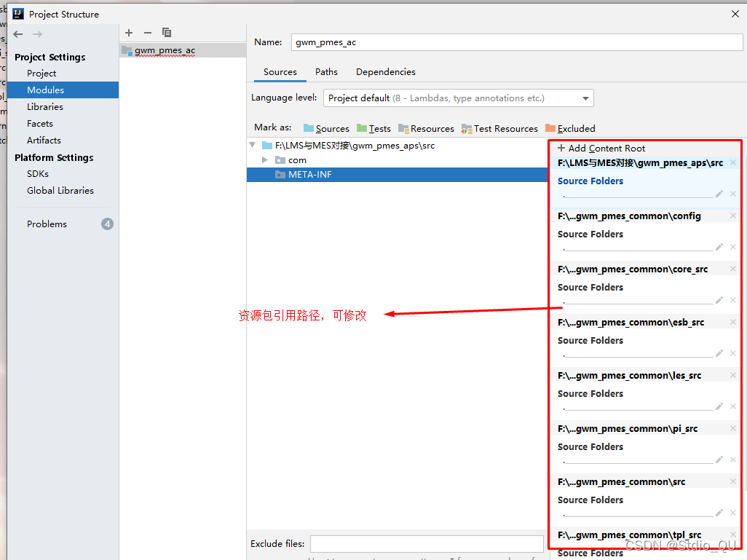Edit source folder under gwm_pmes_common\config
The height and width of the screenshot is (560, 747).
click(719, 247)
